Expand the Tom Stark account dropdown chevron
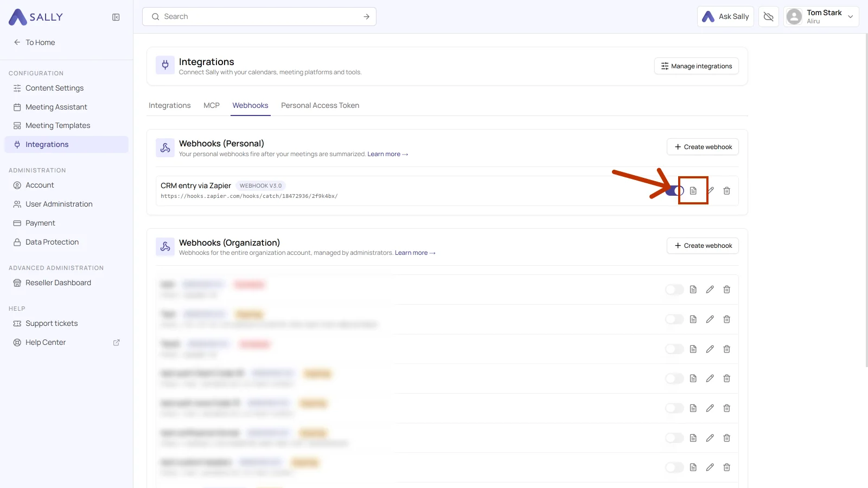 click(x=851, y=17)
